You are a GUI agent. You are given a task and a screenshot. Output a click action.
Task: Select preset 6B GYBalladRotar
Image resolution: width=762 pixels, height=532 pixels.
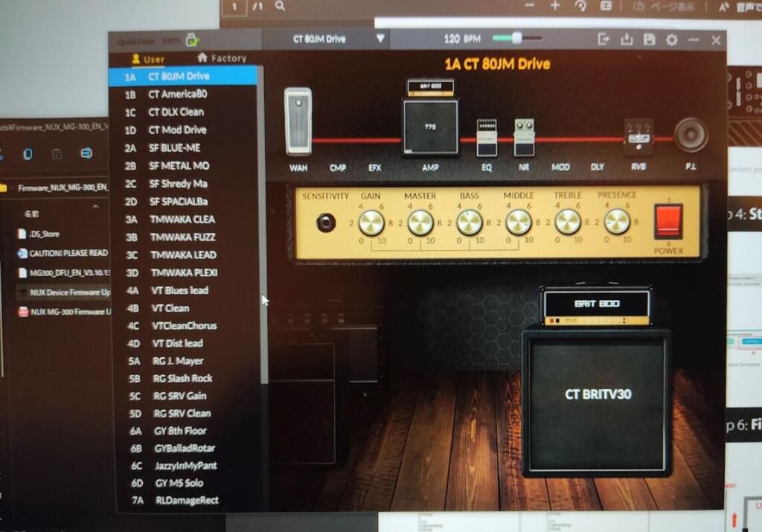tap(188, 449)
